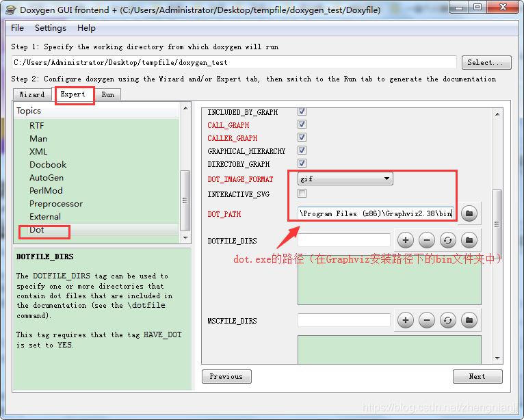The image size is (524, 420).
Task: Remove entry from MSCFILE_DIRS list
Action: 426,320
